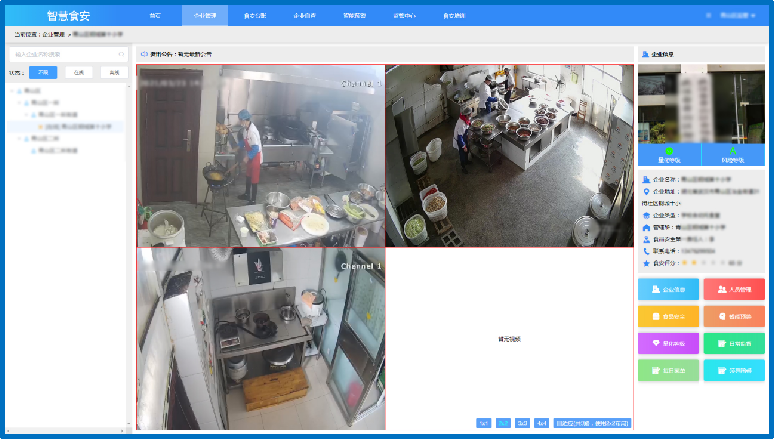Click the green circle icon under the enterprise photo
Screen dimensions: 774x439
(x=669, y=151)
